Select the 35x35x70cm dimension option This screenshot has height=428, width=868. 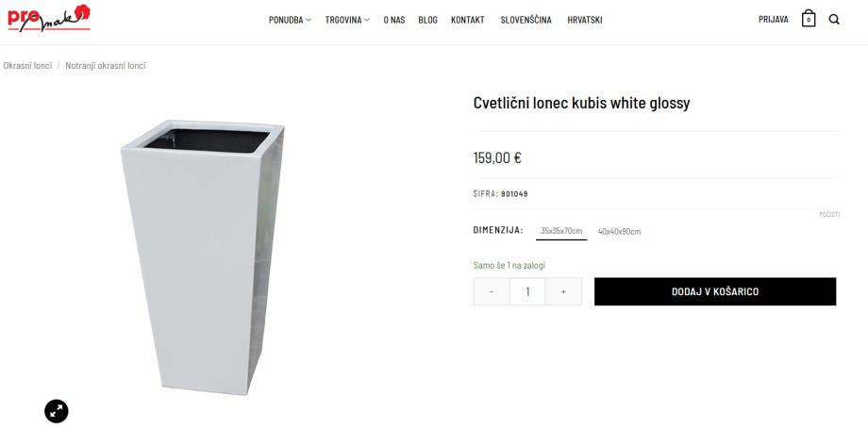pos(561,231)
